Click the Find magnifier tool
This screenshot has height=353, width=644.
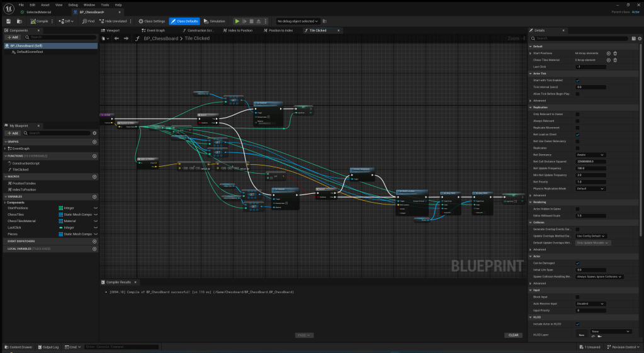[88, 21]
